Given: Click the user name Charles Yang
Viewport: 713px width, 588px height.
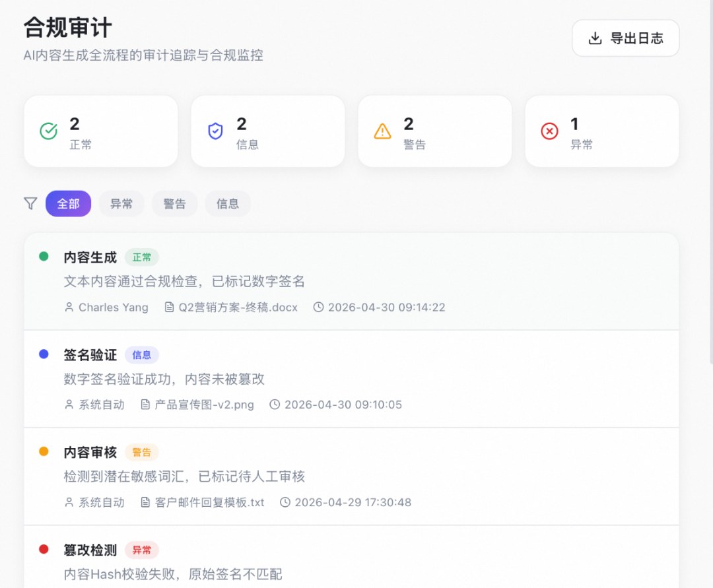Looking at the screenshot, I should pyautogui.click(x=114, y=307).
